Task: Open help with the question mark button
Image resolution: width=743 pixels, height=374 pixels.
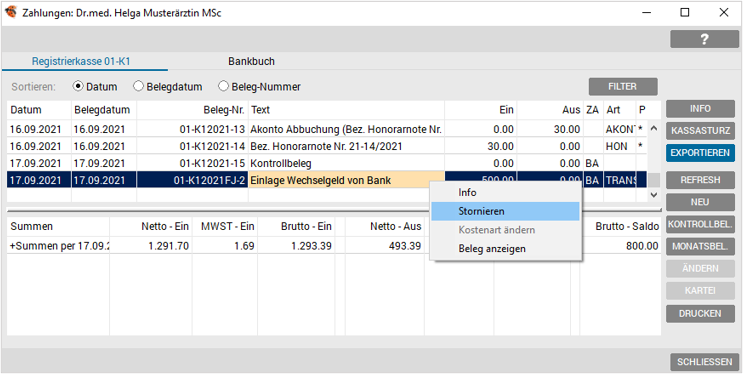Action: [x=704, y=39]
